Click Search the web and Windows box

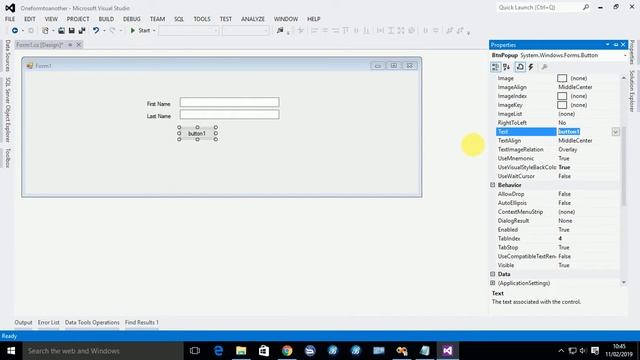point(103,351)
